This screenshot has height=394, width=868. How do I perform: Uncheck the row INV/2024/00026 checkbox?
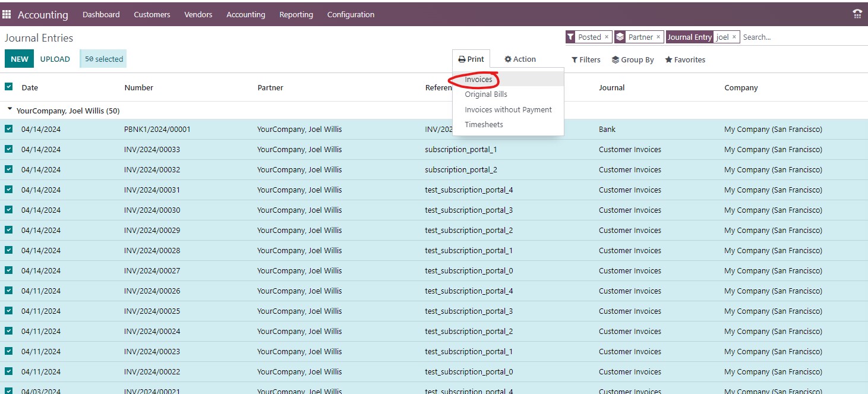(x=8, y=291)
